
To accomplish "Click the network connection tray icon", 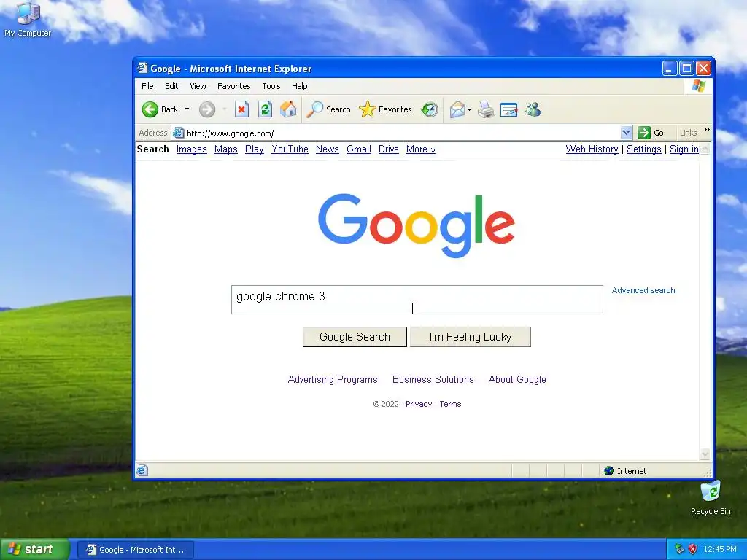I will 679,549.
